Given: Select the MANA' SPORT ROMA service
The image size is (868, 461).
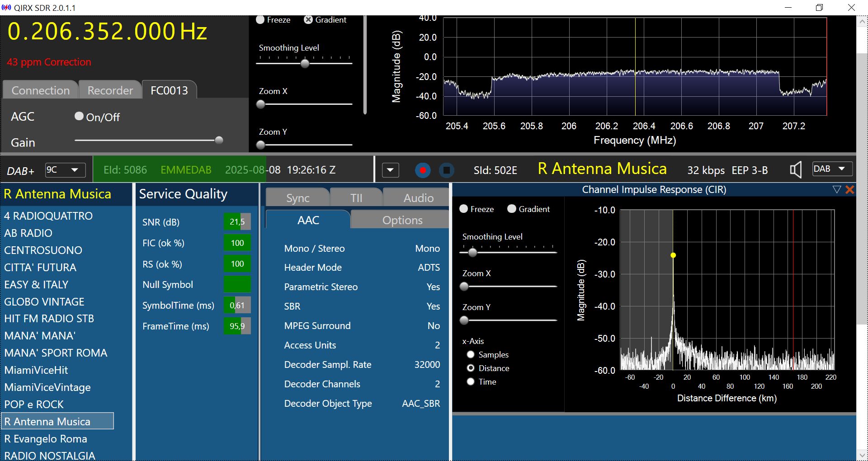Looking at the screenshot, I should pyautogui.click(x=56, y=353).
